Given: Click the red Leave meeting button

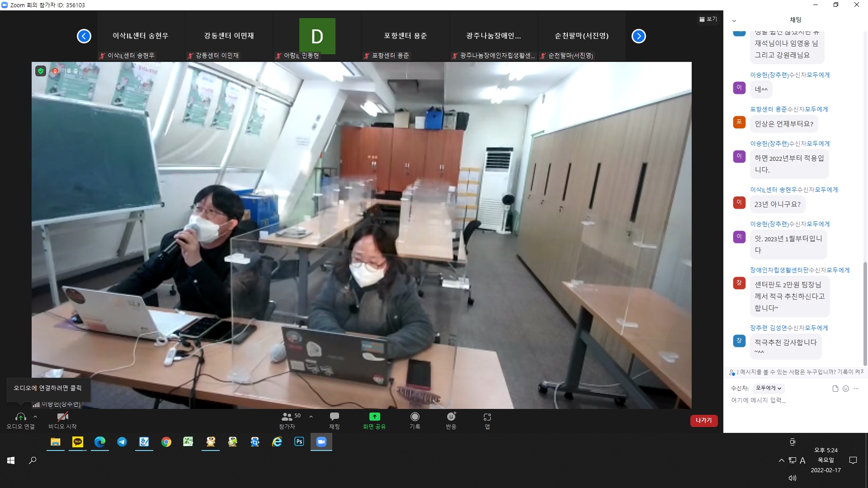Looking at the screenshot, I should pos(704,421).
